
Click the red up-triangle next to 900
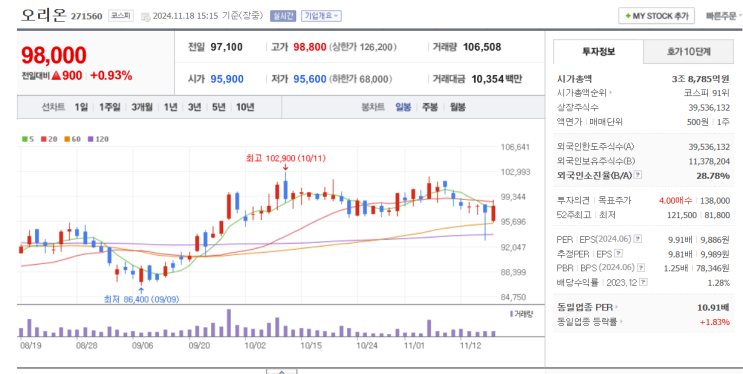(56, 75)
